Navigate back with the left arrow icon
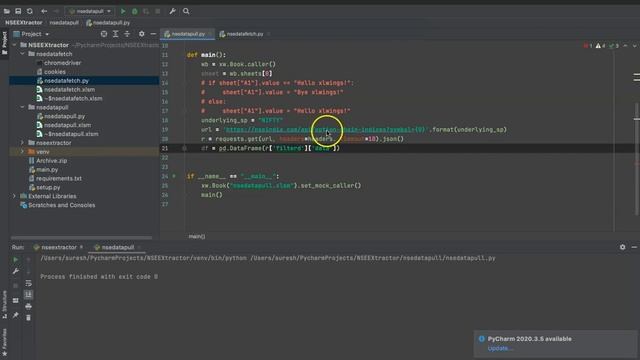Image resolution: width=640 pixels, height=360 pixels. (x=44, y=11)
